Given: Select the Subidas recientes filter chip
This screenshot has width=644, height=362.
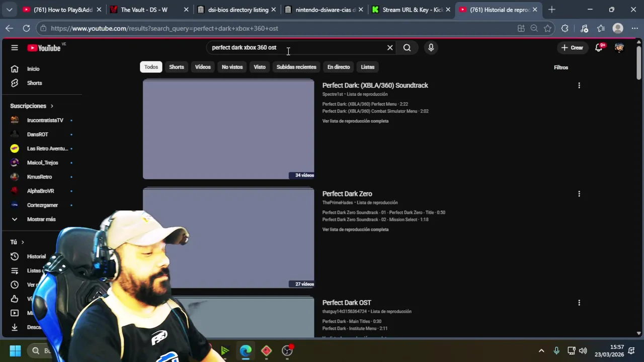Looking at the screenshot, I should coord(296,67).
